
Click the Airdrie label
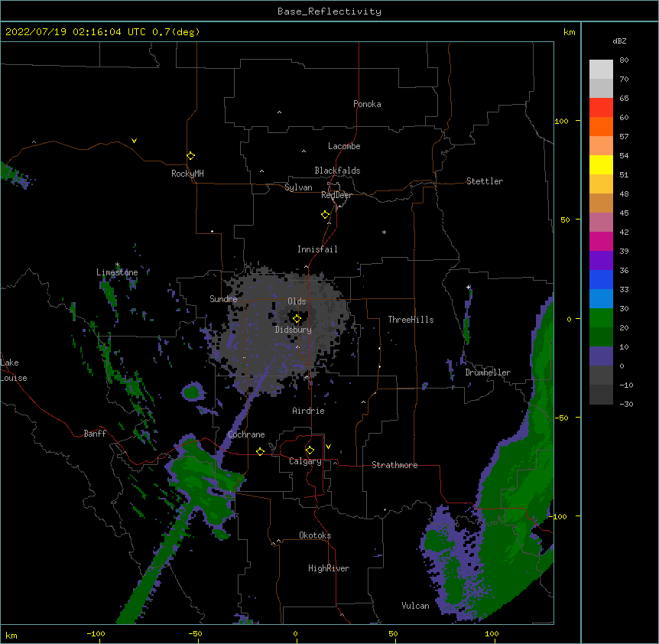(x=309, y=411)
